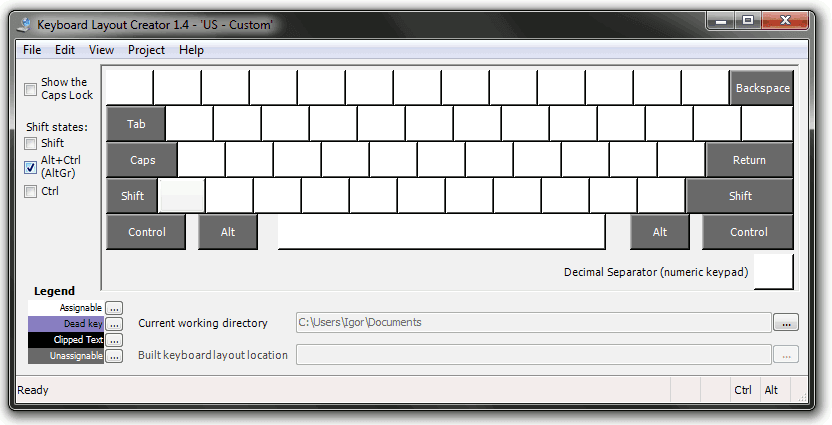This screenshot has height=425, width=832.
Task: Click the app icon in the title bar
Action: [x=24, y=24]
